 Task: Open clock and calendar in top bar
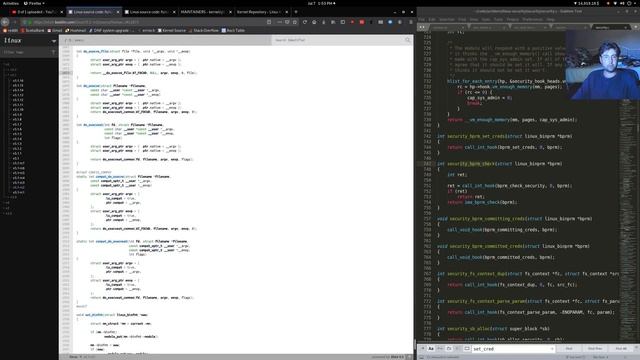point(321,3)
